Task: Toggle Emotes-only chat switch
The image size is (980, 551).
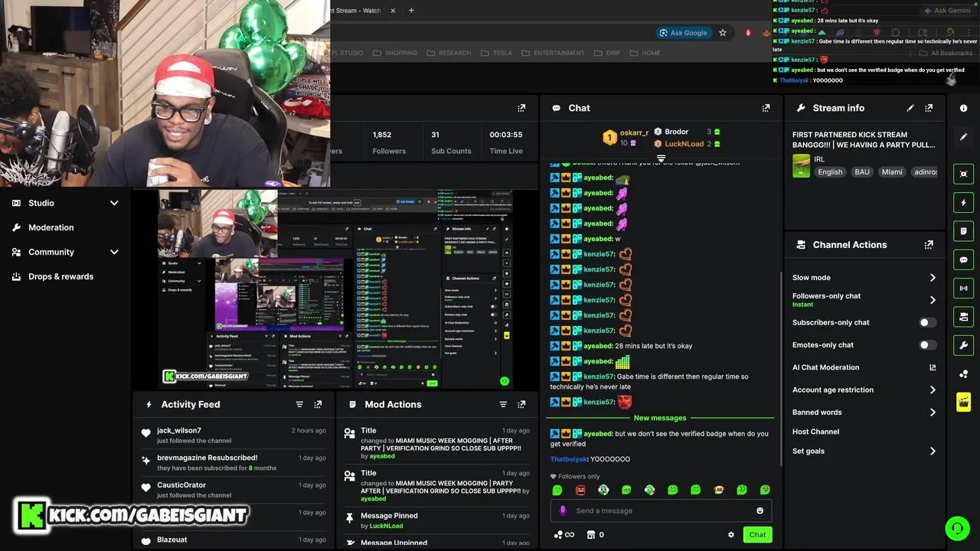Action: [927, 345]
